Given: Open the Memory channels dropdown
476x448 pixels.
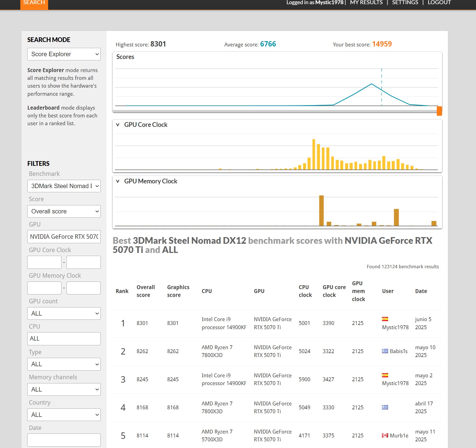Looking at the screenshot, I should (64, 390).
